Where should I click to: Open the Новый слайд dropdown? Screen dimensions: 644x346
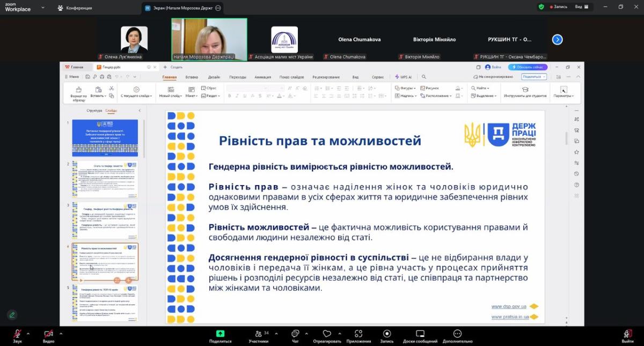tap(170, 96)
